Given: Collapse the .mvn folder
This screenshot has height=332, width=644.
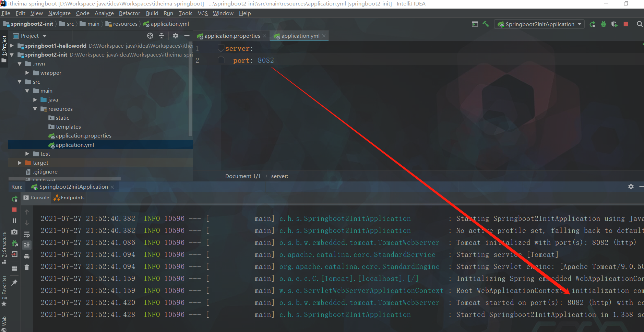Looking at the screenshot, I should pyautogui.click(x=20, y=64).
